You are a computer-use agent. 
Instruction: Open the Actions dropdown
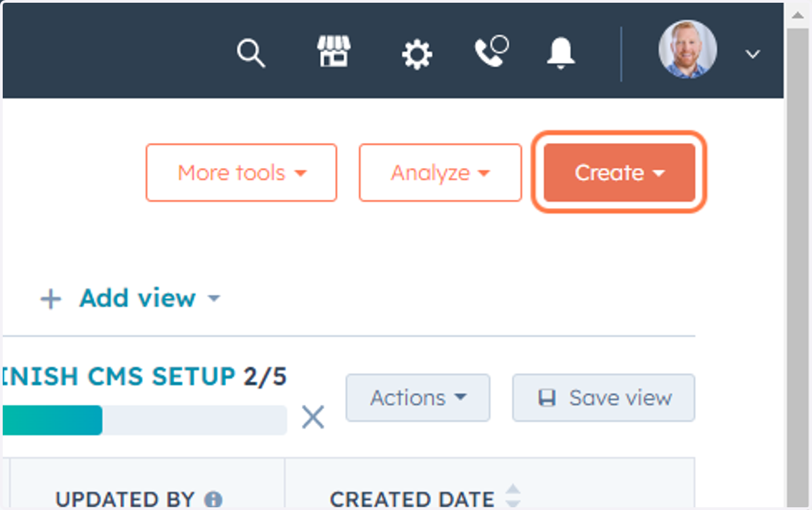pyautogui.click(x=418, y=398)
